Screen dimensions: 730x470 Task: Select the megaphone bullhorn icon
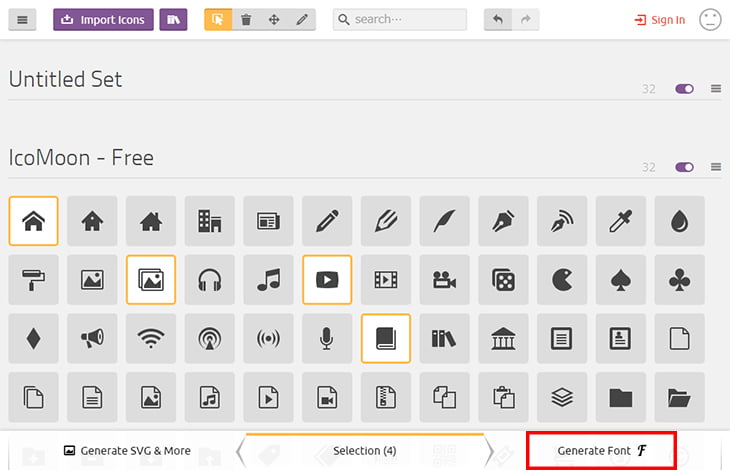(92, 339)
